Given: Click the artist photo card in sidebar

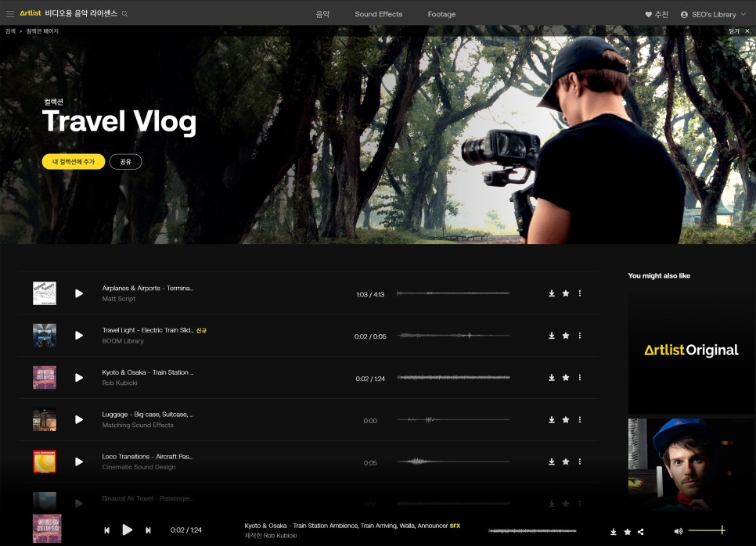Looking at the screenshot, I should point(691,465).
